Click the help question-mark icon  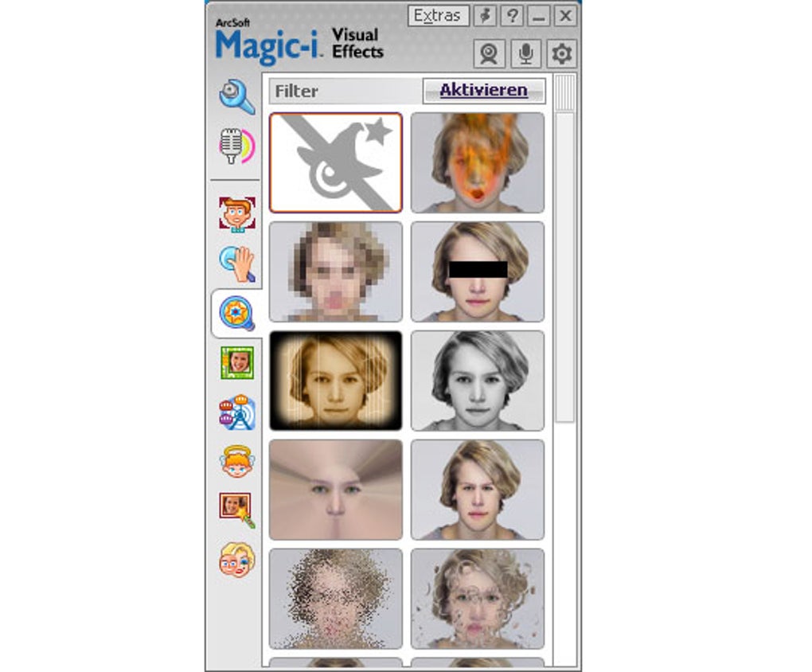[x=513, y=14]
